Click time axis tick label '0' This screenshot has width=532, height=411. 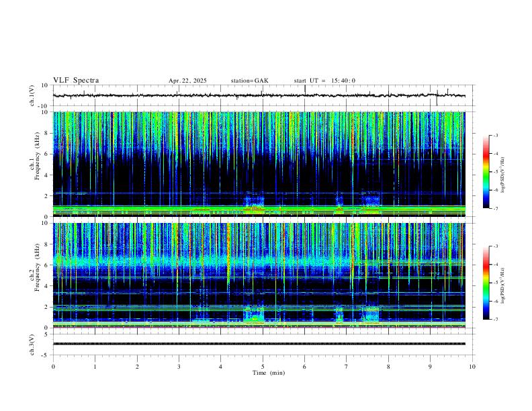(x=53, y=367)
